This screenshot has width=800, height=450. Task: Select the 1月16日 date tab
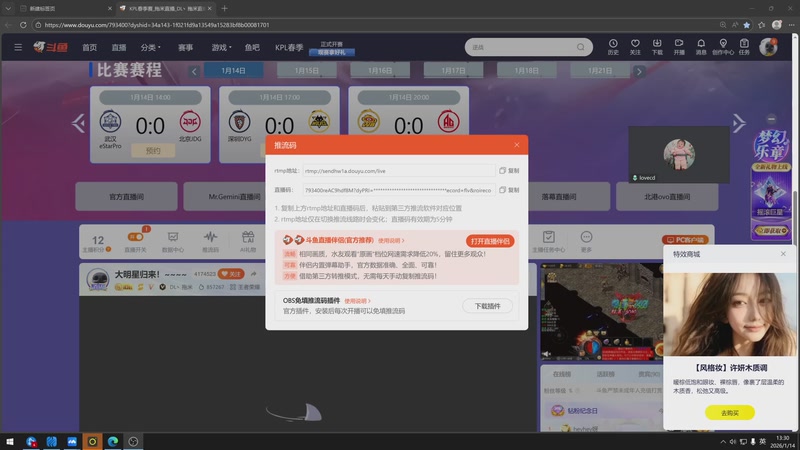tap(380, 70)
